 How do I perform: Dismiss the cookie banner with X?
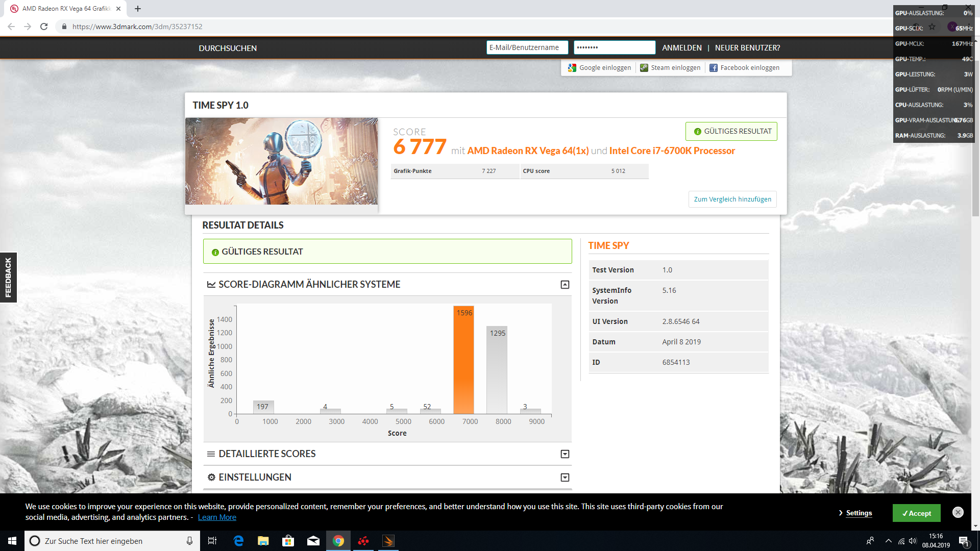point(958,512)
